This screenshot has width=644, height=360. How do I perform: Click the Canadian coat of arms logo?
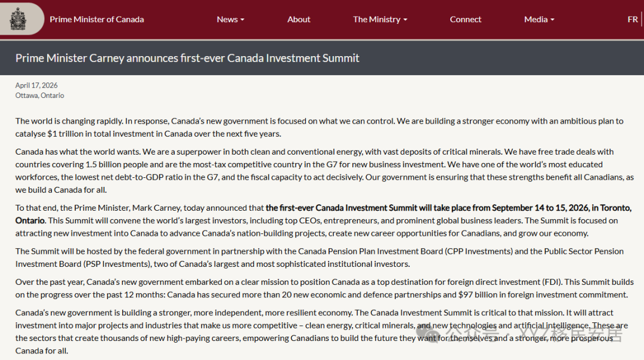point(18,19)
